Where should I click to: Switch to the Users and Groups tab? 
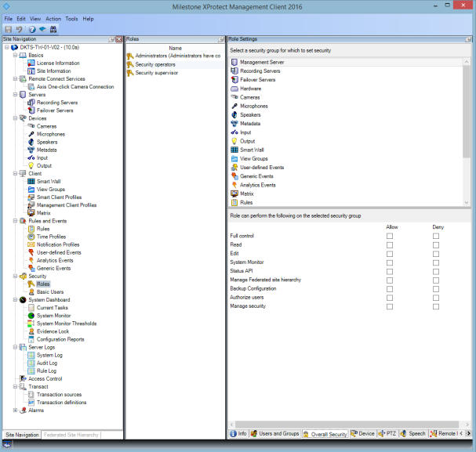(x=275, y=433)
